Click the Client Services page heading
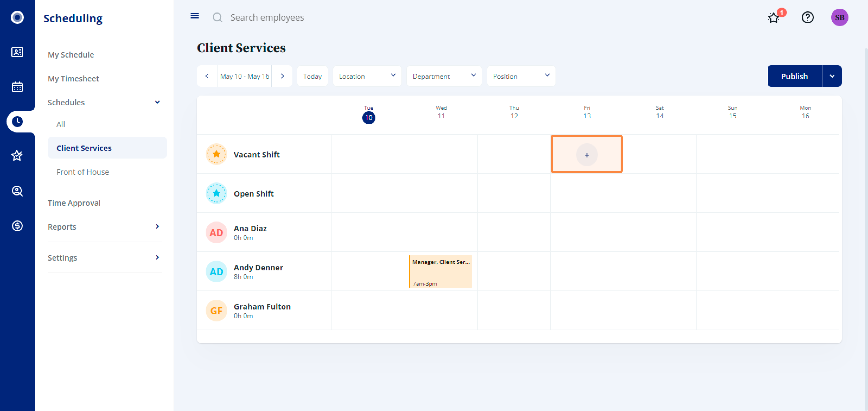868x411 pixels. [241, 48]
